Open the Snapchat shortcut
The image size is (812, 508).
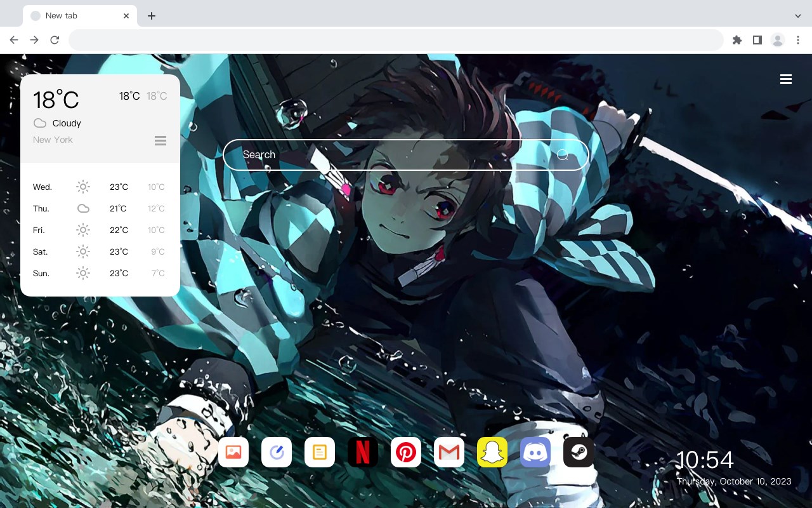492,452
